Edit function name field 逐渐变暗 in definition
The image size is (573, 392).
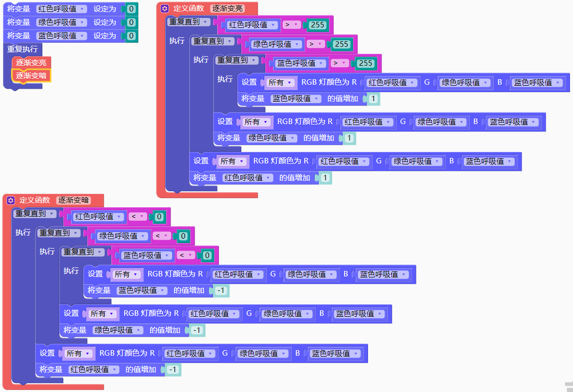pos(73,200)
